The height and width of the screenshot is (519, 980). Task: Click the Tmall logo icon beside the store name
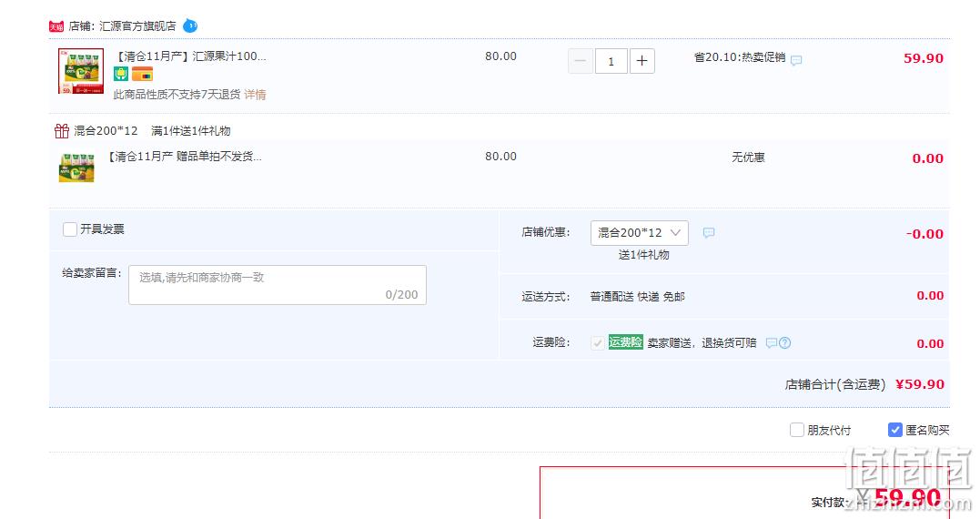(56, 26)
